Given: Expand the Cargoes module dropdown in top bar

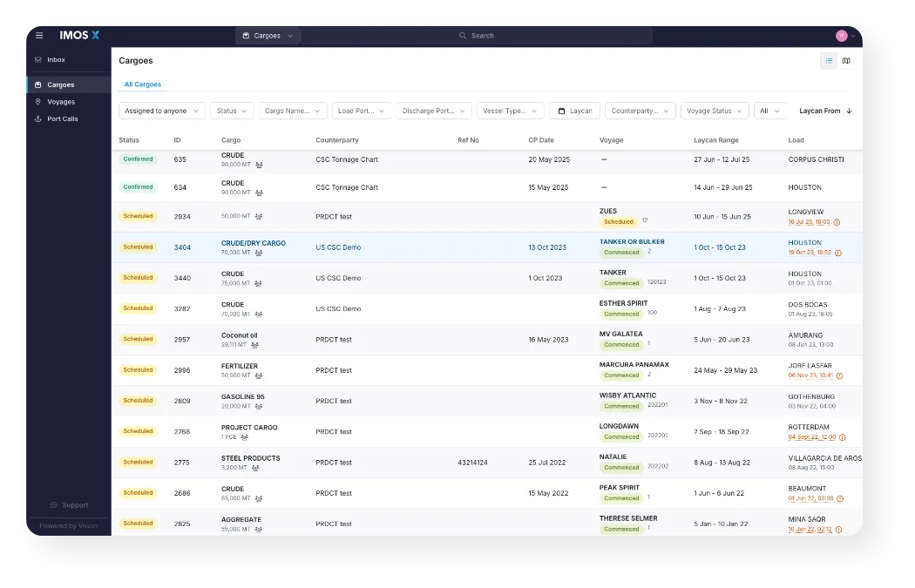Looking at the screenshot, I should [268, 36].
